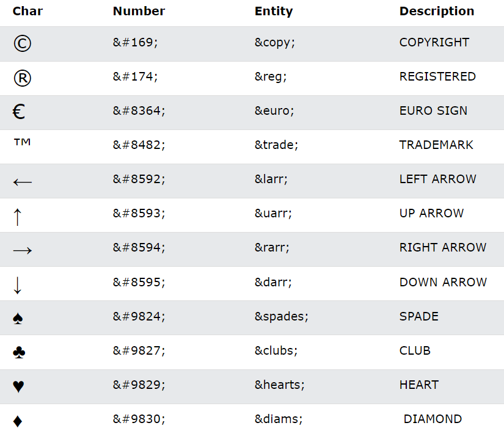
Task: Click the Entity column header
Action: 274,11
